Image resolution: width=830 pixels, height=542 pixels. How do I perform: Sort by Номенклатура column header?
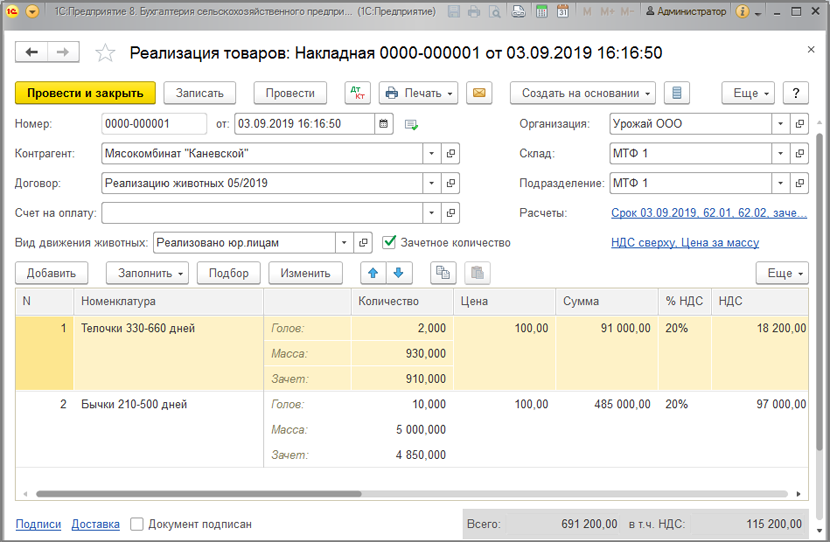click(x=168, y=301)
